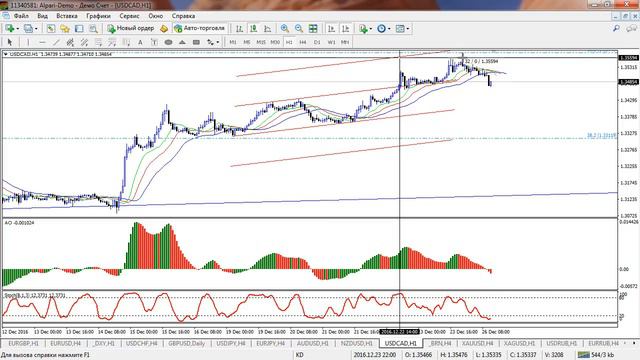Toggle chart shift icon
The height and width of the screenshot is (360, 640).
[x=345, y=29]
